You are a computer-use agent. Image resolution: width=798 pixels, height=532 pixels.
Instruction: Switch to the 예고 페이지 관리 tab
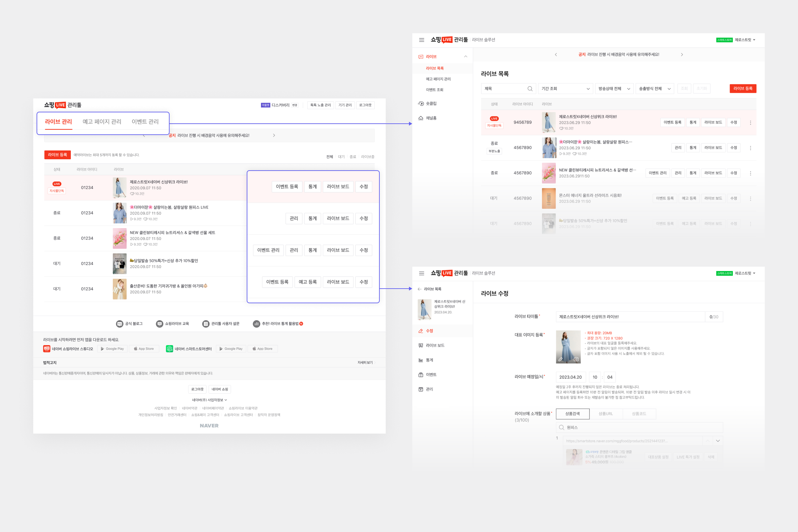click(102, 121)
